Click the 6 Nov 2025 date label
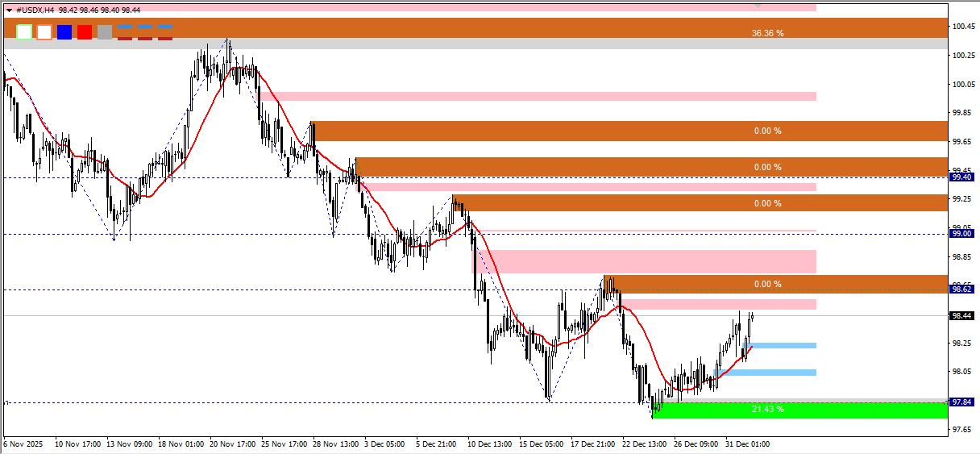This screenshot has height=454, width=980. coord(23,444)
